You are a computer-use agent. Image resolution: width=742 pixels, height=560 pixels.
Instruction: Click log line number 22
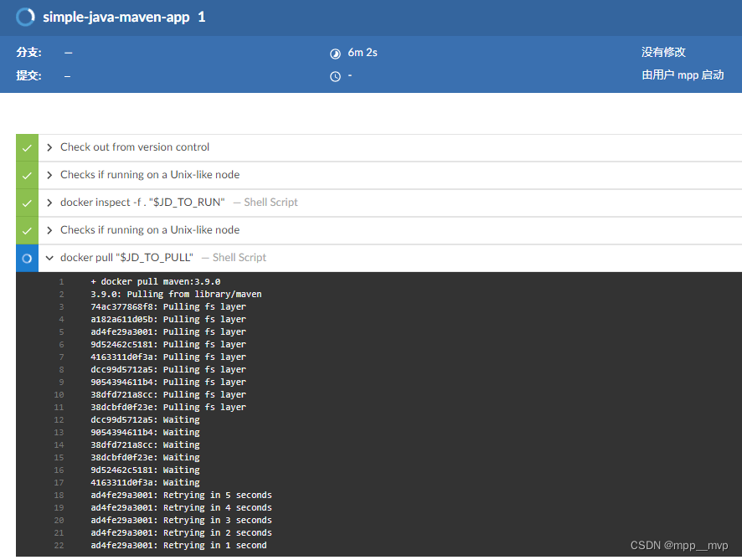(59, 545)
